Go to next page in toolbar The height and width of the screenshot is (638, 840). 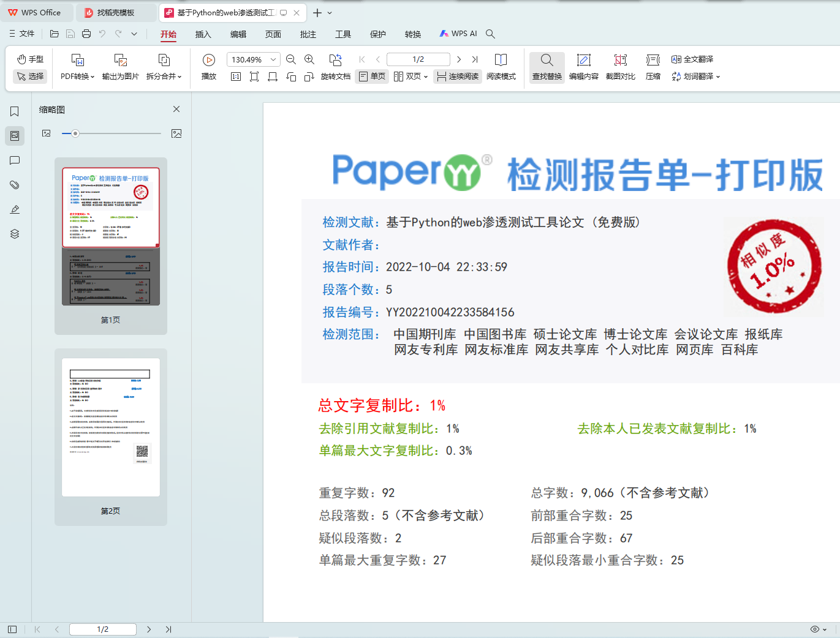coord(459,59)
